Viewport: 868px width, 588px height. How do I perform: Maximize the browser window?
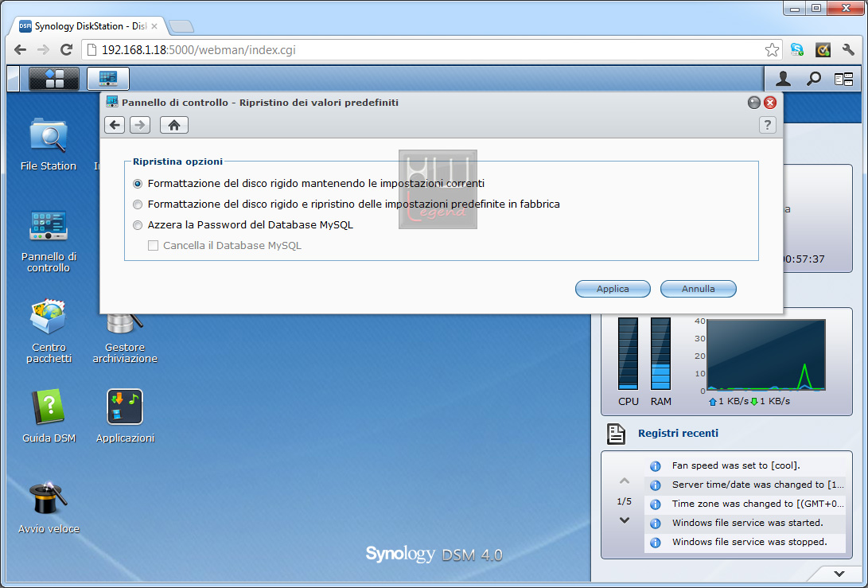816,8
